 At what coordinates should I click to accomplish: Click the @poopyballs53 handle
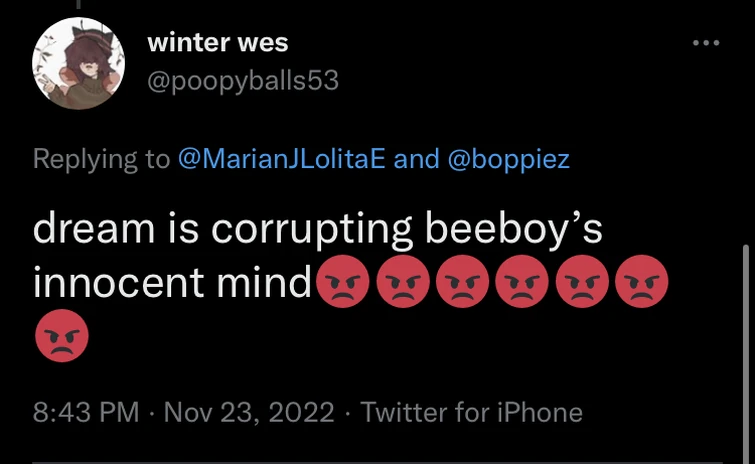243,80
